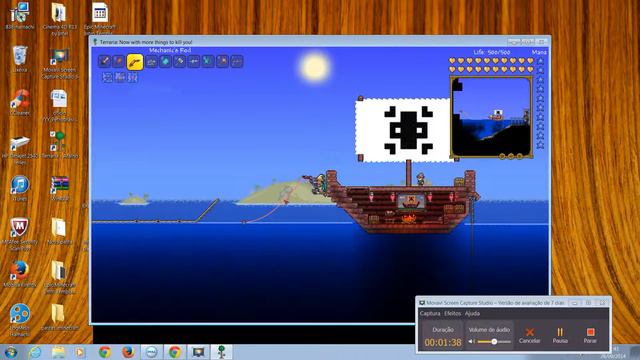This screenshot has height=360, width=640.
Task: Open the Captura menu in Movavi
Action: pyautogui.click(x=430, y=313)
